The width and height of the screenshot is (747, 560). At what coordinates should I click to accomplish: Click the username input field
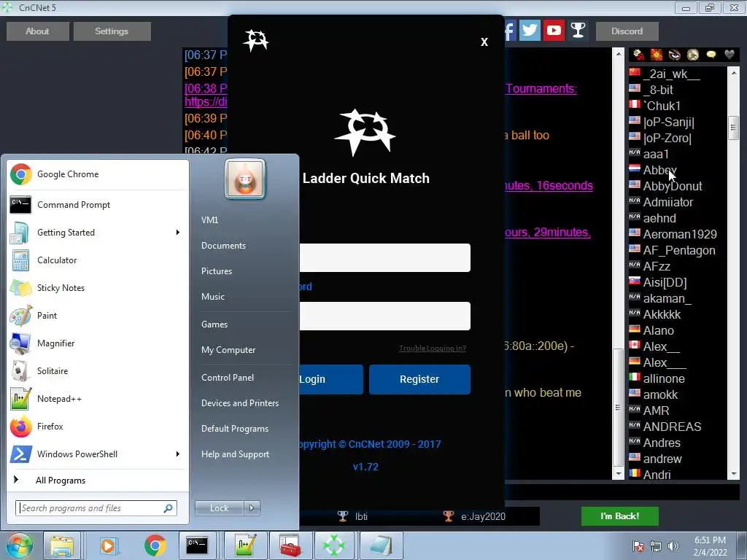[x=385, y=257]
